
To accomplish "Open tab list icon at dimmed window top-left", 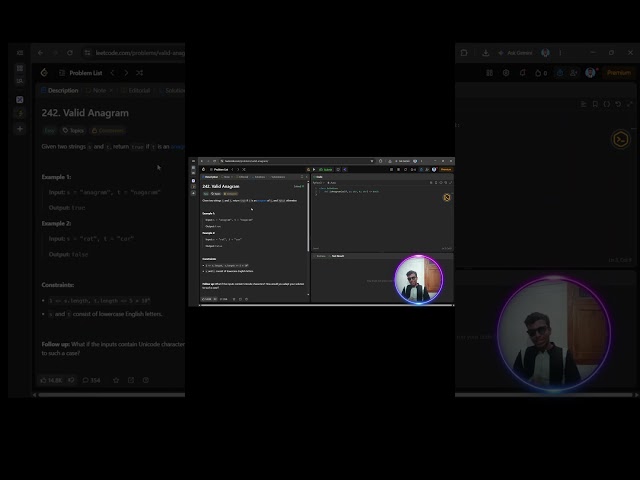I will tap(20, 53).
